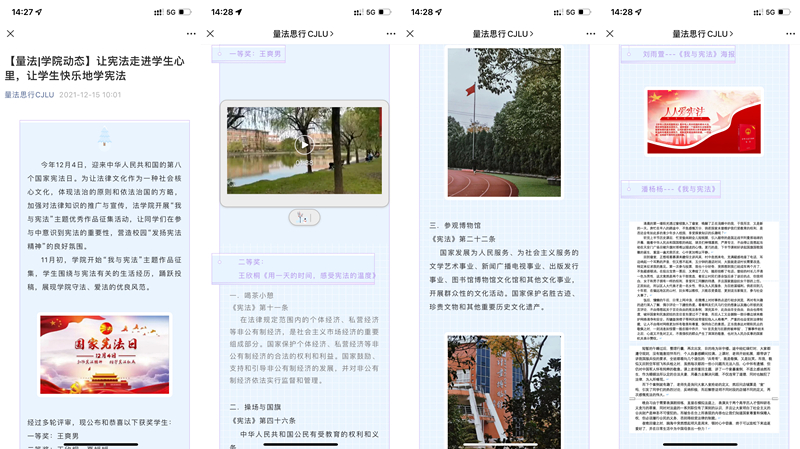Close the screen showing the red flag photo
This screenshot has height=449, width=800.
point(410,34)
